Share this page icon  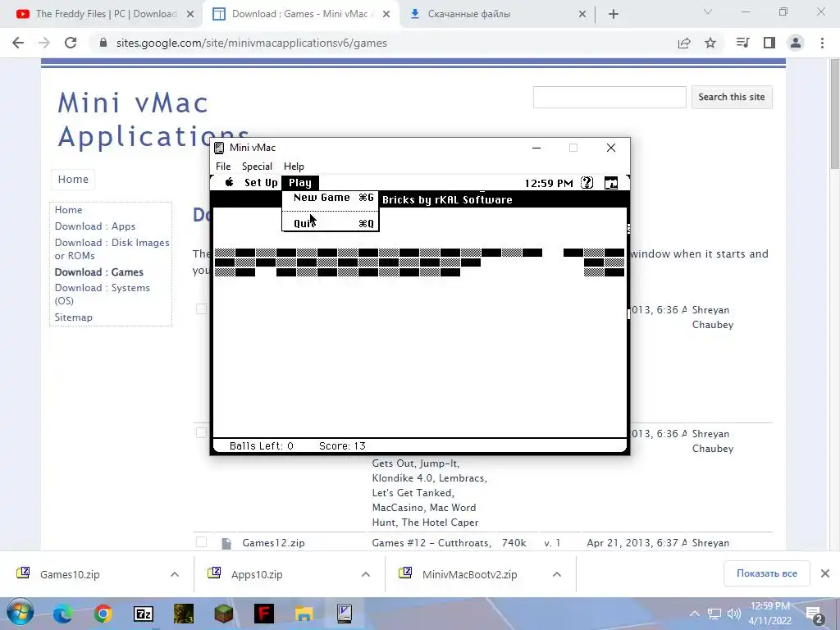[684, 43]
